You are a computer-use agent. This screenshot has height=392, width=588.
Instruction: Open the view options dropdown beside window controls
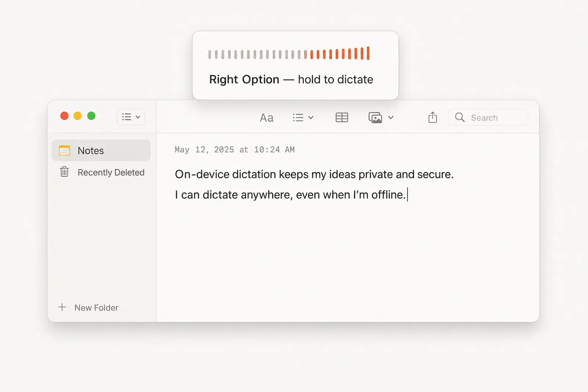131,117
